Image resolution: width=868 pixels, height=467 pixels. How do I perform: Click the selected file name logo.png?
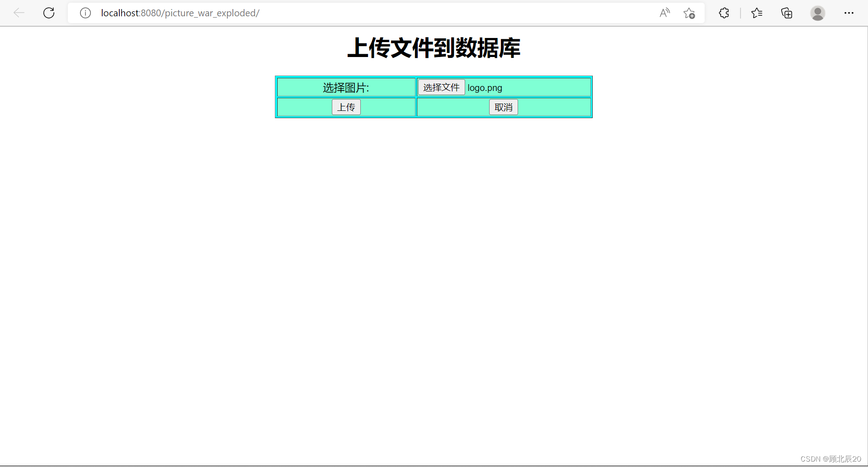pyautogui.click(x=485, y=88)
